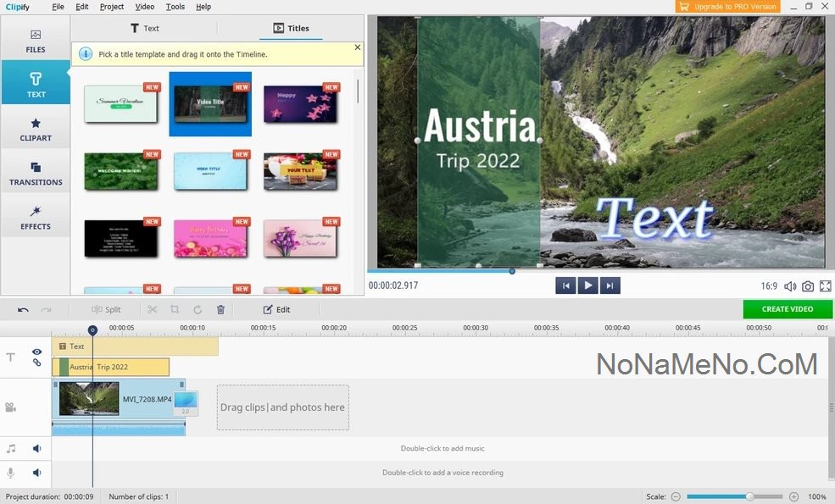
Task: Open the aspect ratio 16:9 selector
Action: (x=769, y=286)
